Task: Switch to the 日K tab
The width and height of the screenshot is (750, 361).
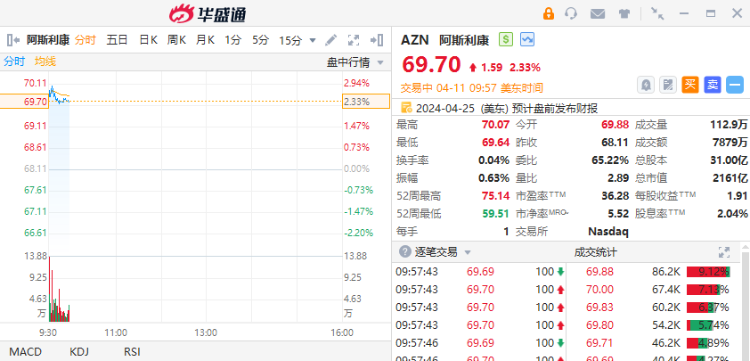Action: click(x=148, y=40)
